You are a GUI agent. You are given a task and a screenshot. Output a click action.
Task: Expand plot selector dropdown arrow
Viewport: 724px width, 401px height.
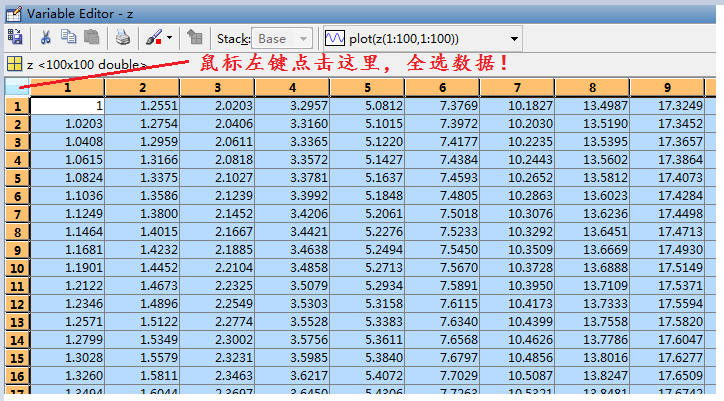click(x=514, y=39)
